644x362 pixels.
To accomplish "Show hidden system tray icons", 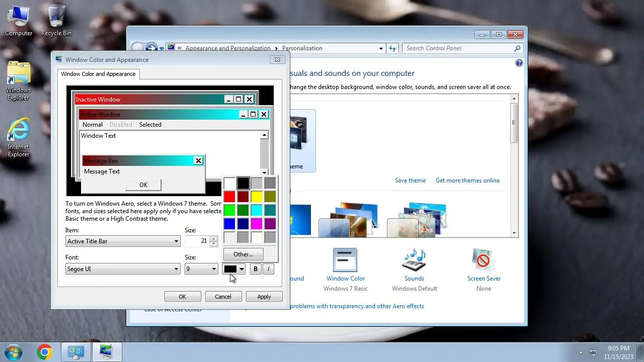I will tap(581, 352).
